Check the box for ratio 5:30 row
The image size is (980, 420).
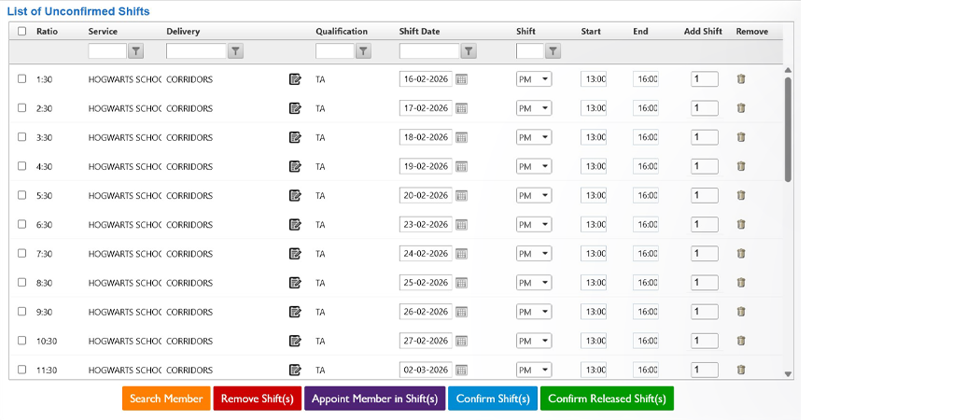(21, 195)
